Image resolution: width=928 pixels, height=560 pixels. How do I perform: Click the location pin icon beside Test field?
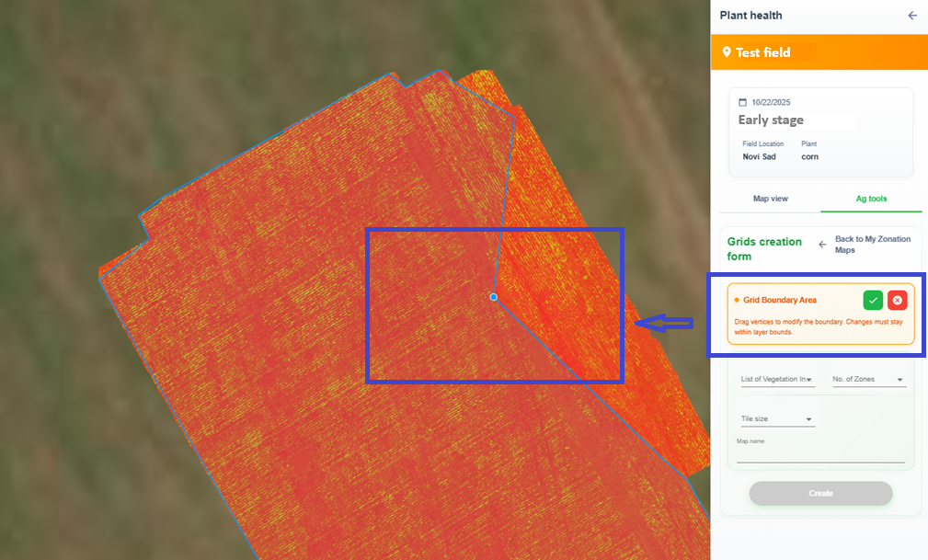(727, 52)
